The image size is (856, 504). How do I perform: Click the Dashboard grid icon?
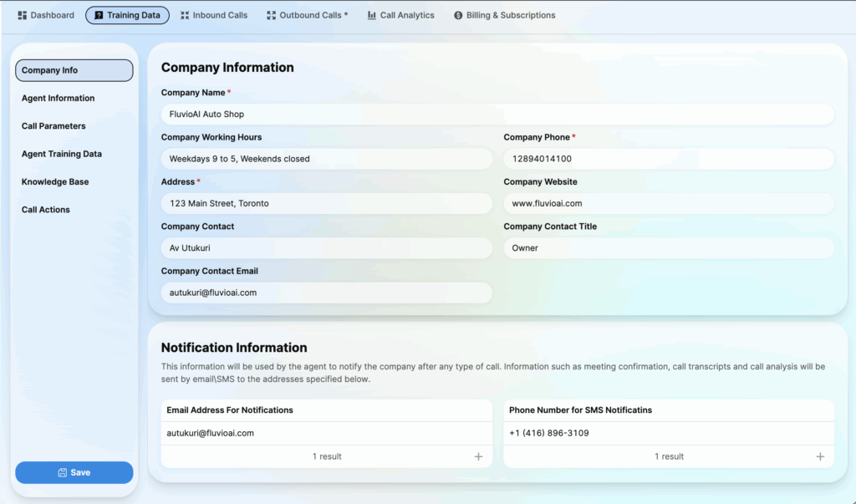pyautogui.click(x=23, y=15)
